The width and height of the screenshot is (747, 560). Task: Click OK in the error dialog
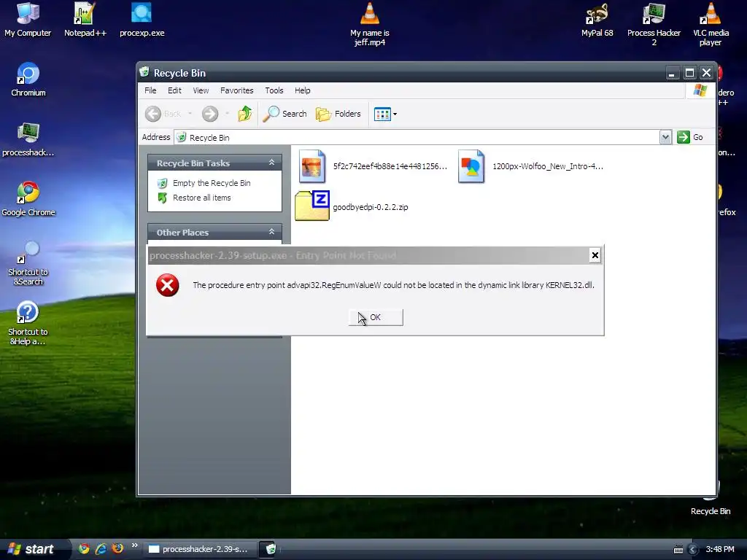coord(376,317)
